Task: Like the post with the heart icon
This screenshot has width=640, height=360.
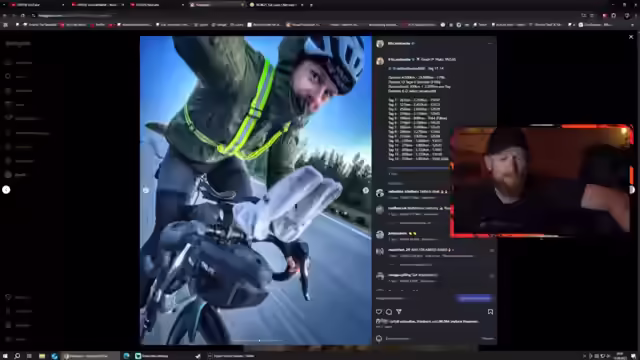Action: tap(379, 312)
